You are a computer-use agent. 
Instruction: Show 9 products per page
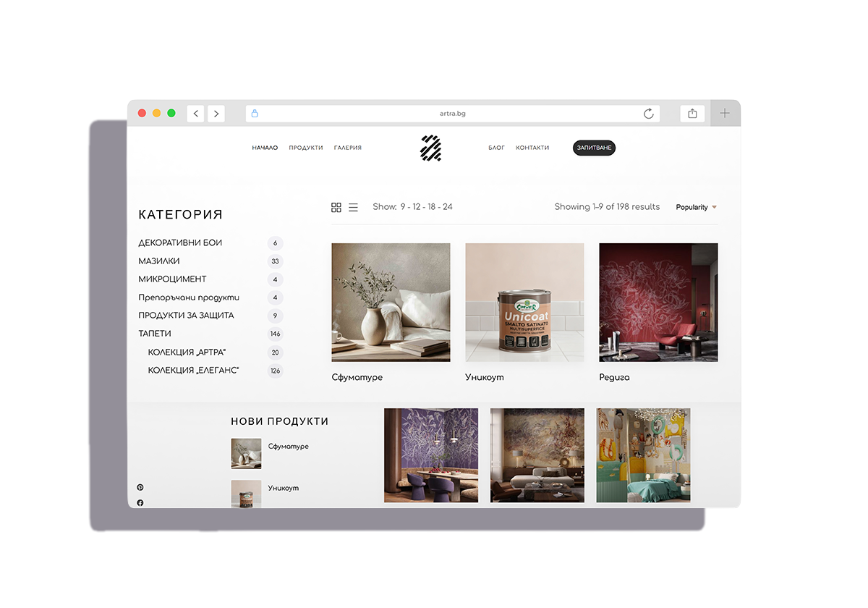pos(403,207)
